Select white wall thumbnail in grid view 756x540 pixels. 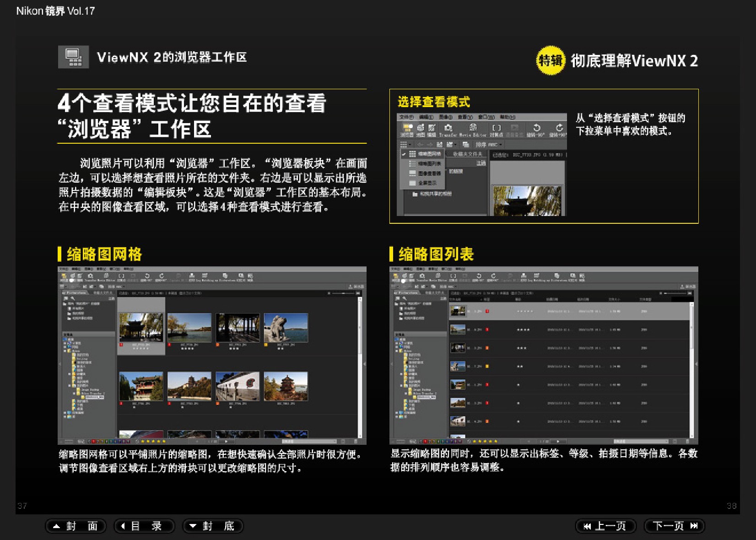click(x=238, y=386)
